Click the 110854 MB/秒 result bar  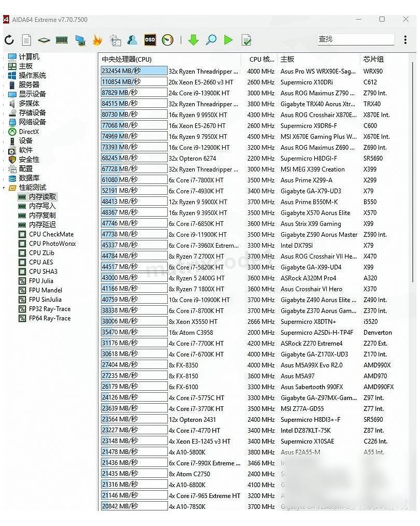click(134, 82)
